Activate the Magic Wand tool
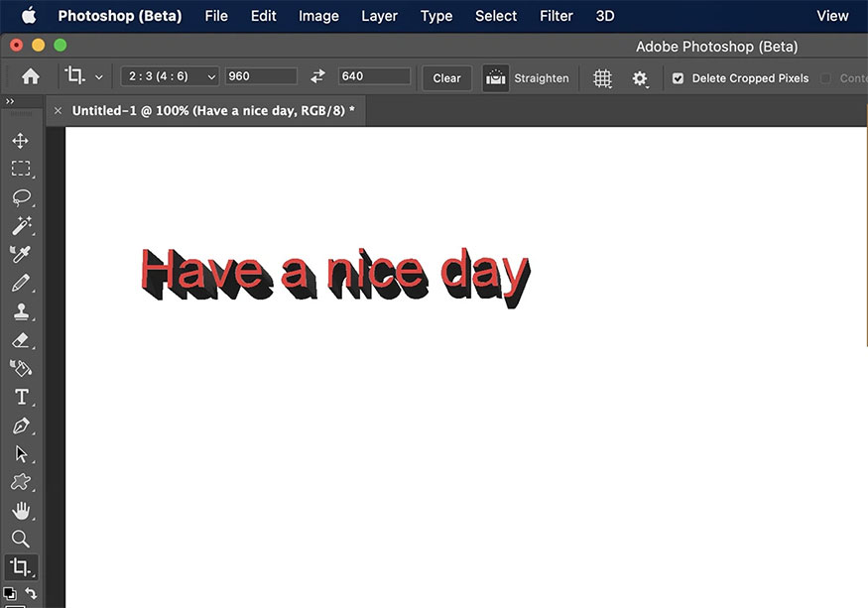The width and height of the screenshot is (868, 608). click(21, 226)
